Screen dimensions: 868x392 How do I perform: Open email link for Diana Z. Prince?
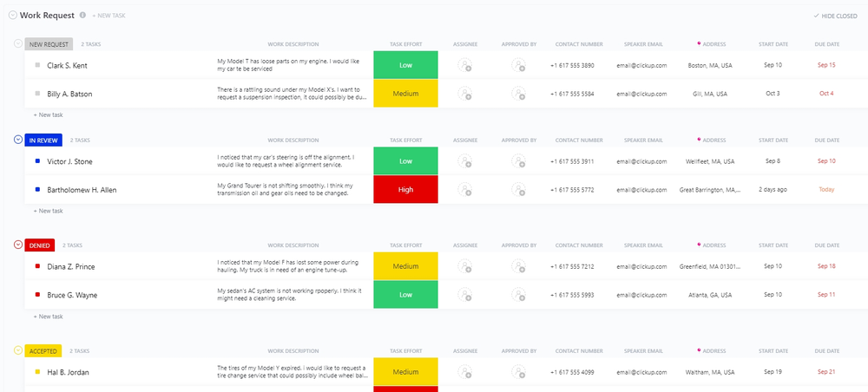(641, 266)
